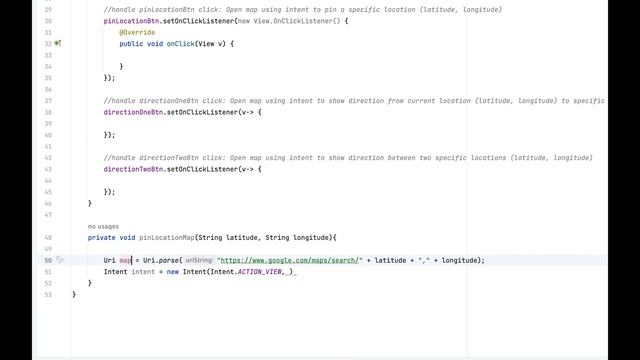Click 'new View.OnClickListener()' on line 30

289,21
